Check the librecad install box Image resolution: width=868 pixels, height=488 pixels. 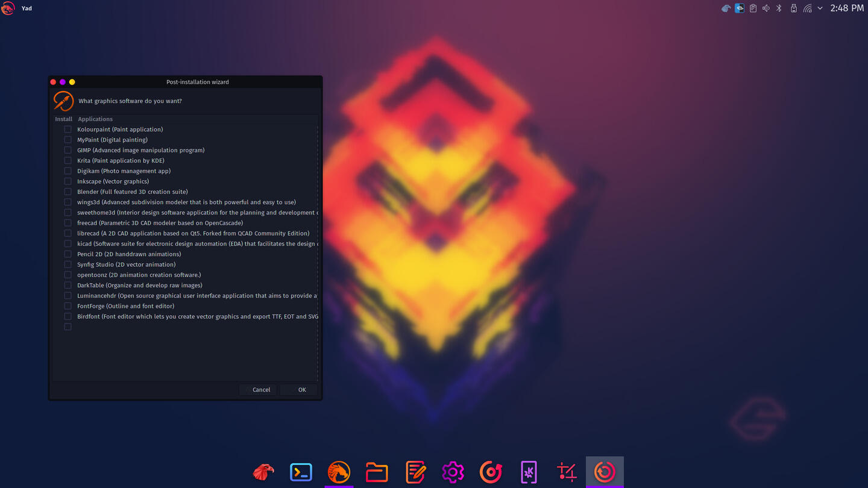(68, 233)
